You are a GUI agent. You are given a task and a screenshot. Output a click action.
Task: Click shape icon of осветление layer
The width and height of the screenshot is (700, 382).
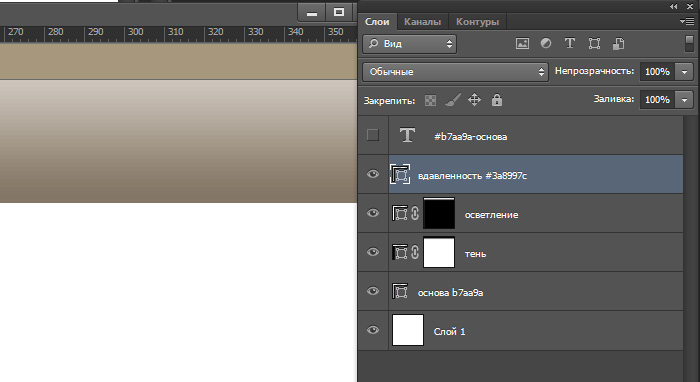tap(400, 213)
